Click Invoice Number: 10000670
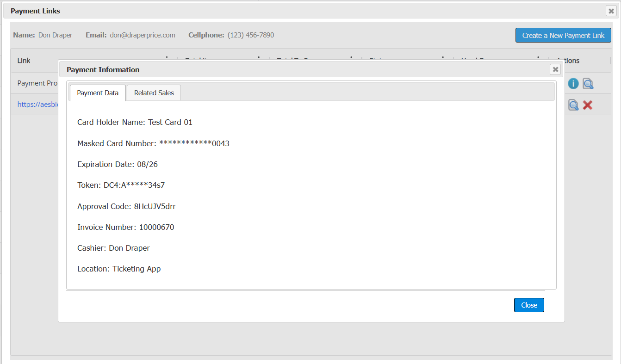Image resolution: width=621 pixels, height=364 pixels. click(x=126, y=227)
